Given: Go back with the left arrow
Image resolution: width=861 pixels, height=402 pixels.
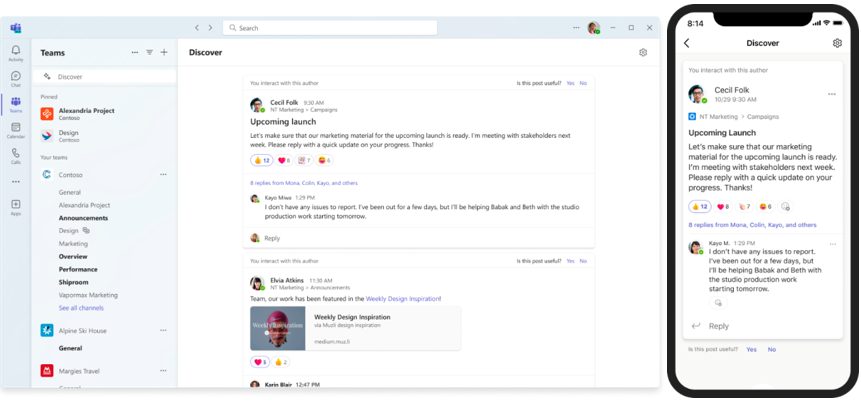Looking at the screenshot, I should coord(197,27).
